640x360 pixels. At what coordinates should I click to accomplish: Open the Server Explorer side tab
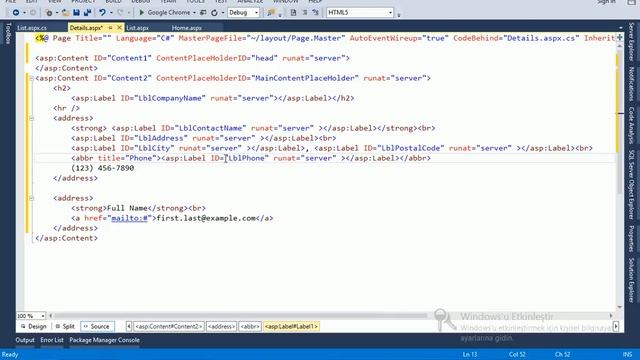[631, 41]
